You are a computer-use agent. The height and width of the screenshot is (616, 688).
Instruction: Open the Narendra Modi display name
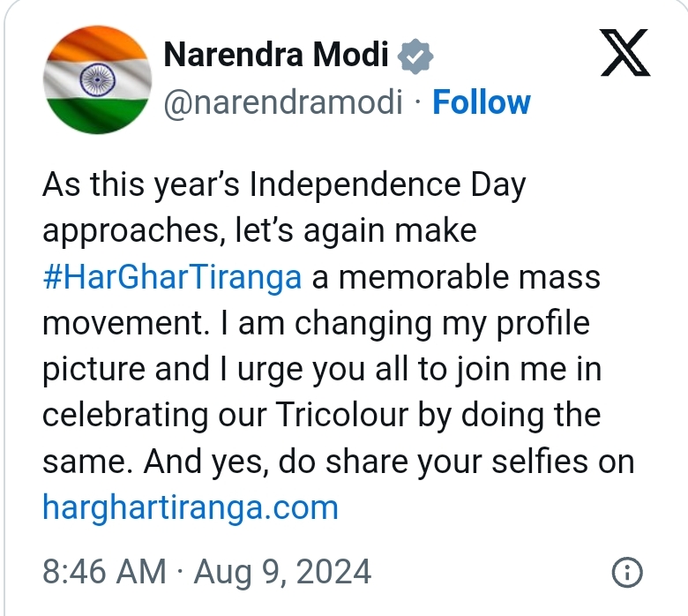click(276, 55)
